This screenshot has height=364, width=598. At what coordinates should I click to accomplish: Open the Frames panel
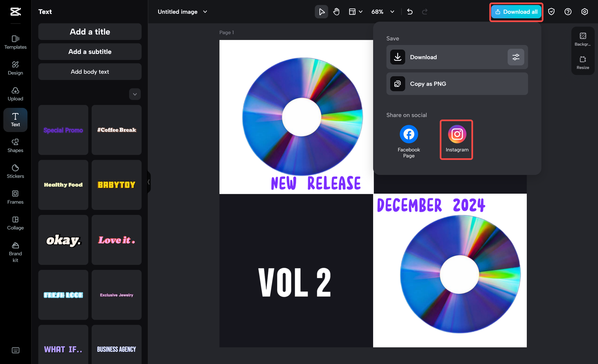pyautogui.click(x=15, y=197)
